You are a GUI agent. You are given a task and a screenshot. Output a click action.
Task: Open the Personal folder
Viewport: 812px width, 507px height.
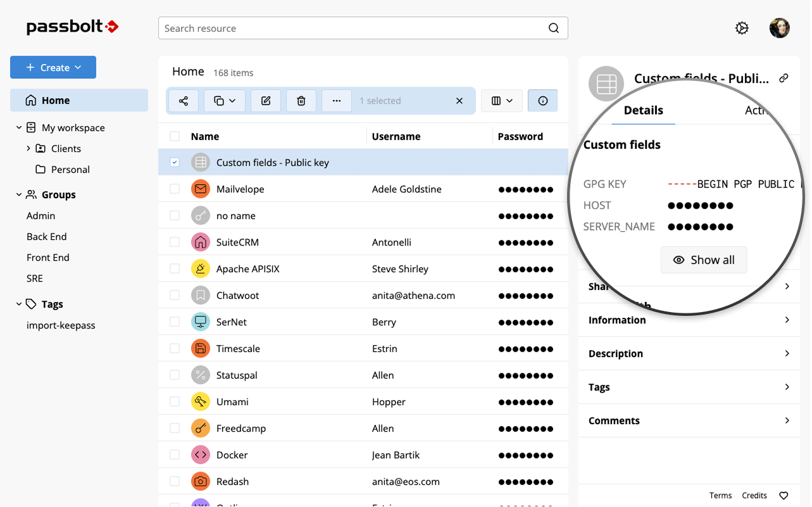(x=70, y=170)
